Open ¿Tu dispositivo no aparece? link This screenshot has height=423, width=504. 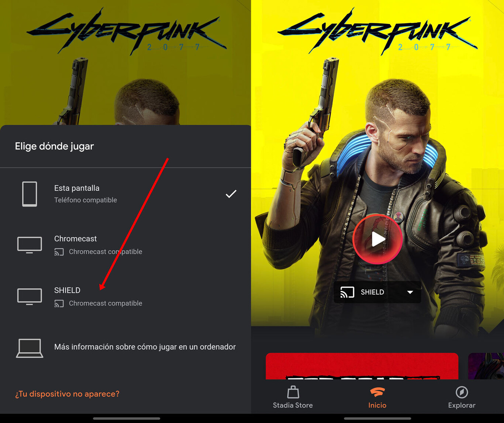point(67,394)
